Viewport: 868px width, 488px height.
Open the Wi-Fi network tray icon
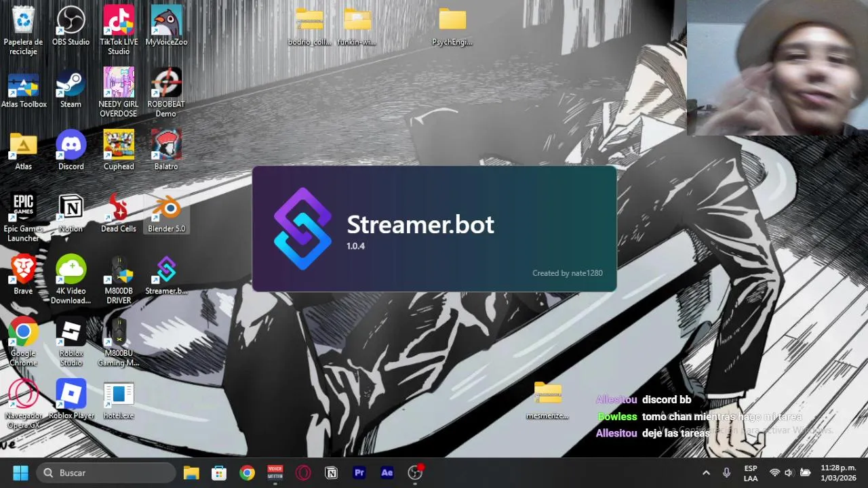point(774,472)
